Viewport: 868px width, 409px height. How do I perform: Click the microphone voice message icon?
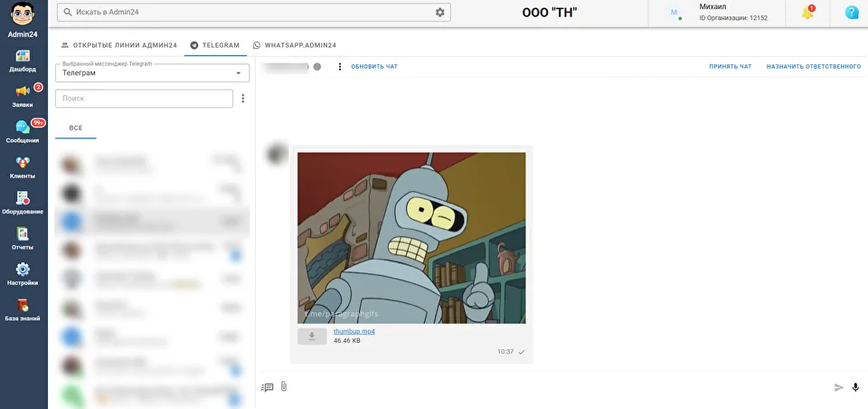(x=855, y=387)
